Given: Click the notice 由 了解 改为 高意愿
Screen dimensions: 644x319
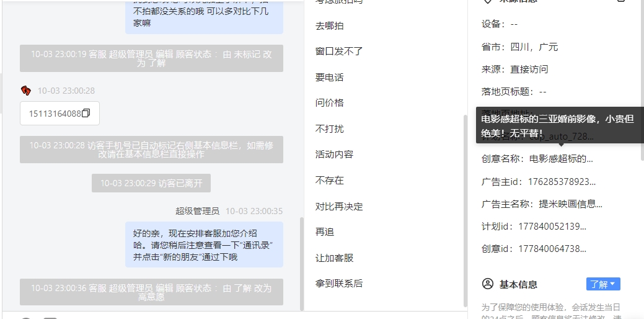Looking at the screenshot, I should (151, 292).
